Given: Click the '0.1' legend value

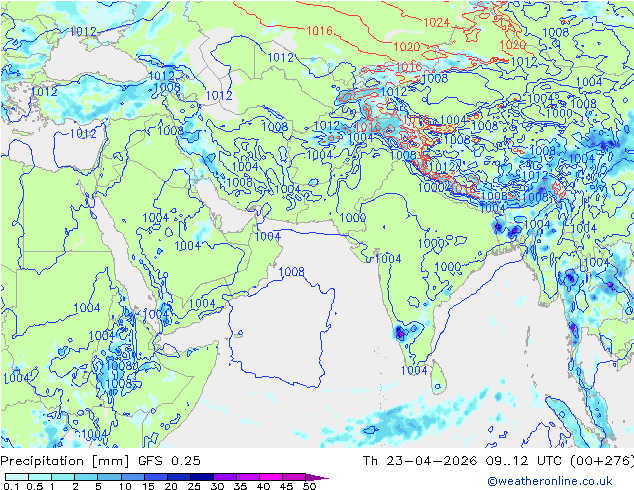Looking at the screenshot, I should pyautogui.click(x=11, y=486).
